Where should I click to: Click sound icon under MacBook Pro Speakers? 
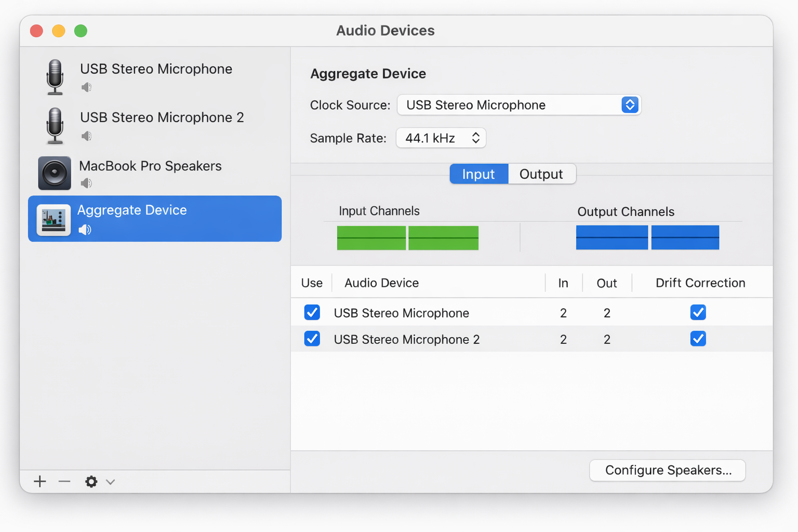pyautogui.click(x=86, y=183)
